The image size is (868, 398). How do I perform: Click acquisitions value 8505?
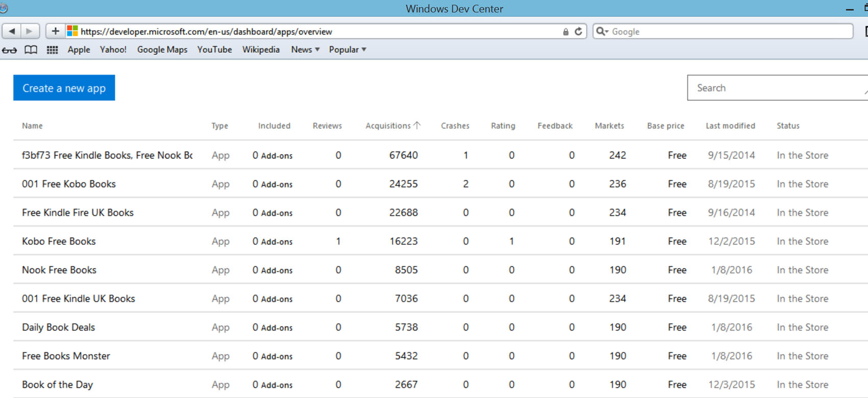[x=406, y=270]
